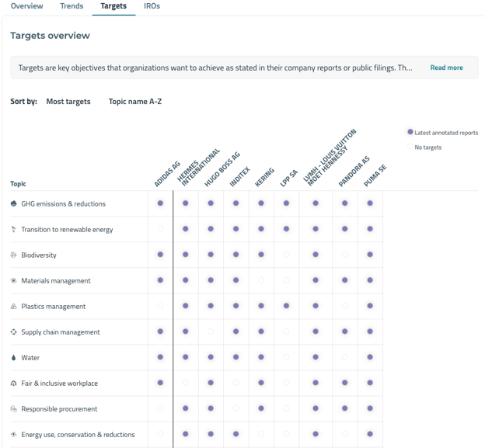This screenshot has width=485, height=448.
Task: Switch to the Trends tab
Action: pyautogui.click(x=72, y=6)
